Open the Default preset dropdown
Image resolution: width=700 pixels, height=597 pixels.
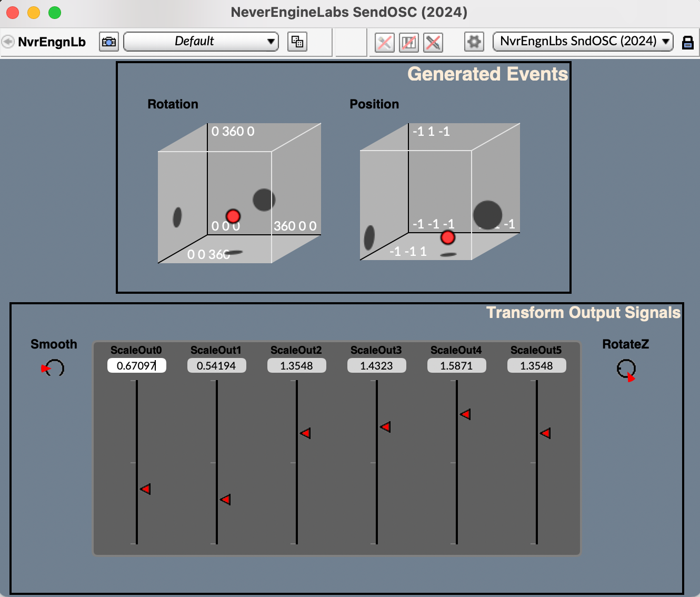click(x=201, y=42)
